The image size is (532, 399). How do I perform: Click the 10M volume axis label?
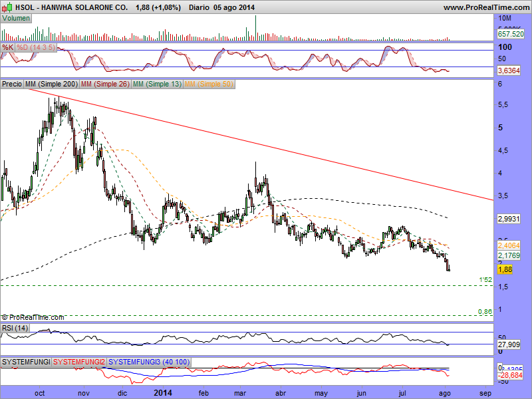pyautogui.click(x=505, y=18)
